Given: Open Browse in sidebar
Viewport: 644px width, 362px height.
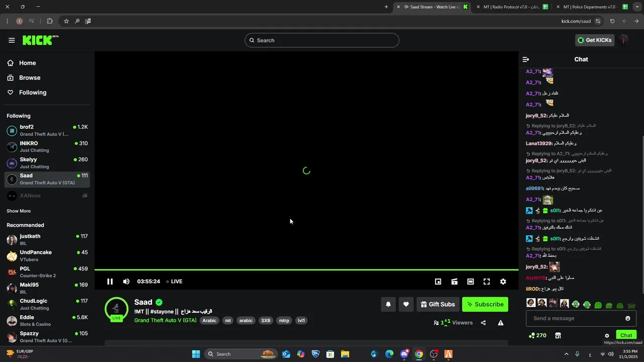Looking at the screenshot, I should [47, 77].
